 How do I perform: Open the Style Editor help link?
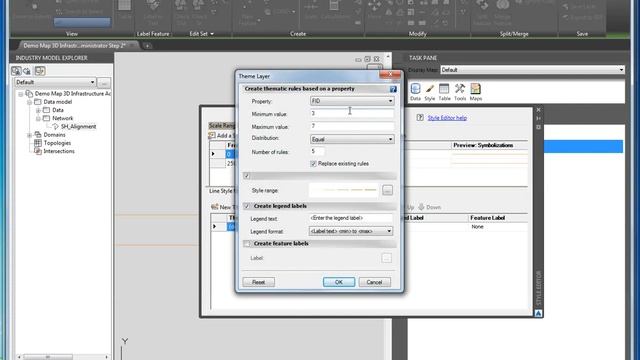coord(447,118)
